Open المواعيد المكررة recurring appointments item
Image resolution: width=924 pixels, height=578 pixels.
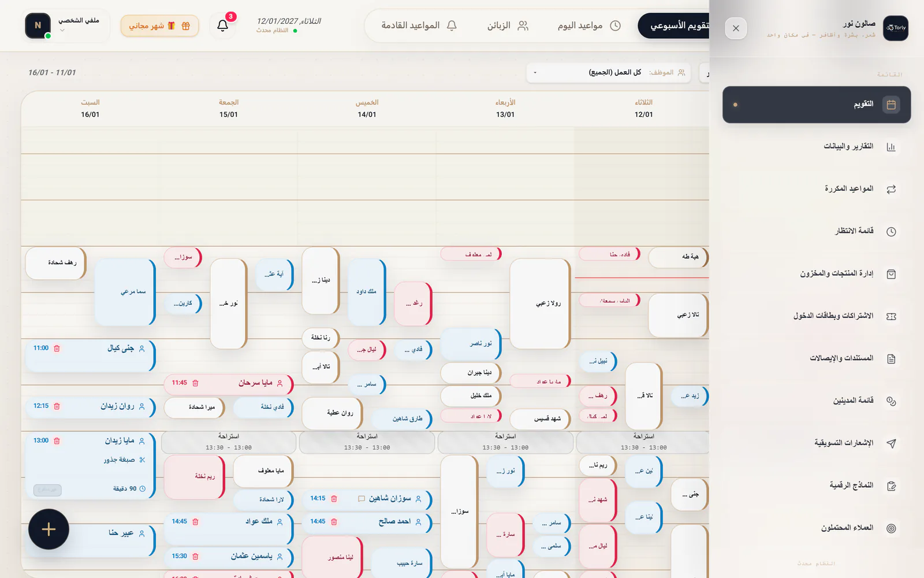pyautogui.click(x=816, y=189)
